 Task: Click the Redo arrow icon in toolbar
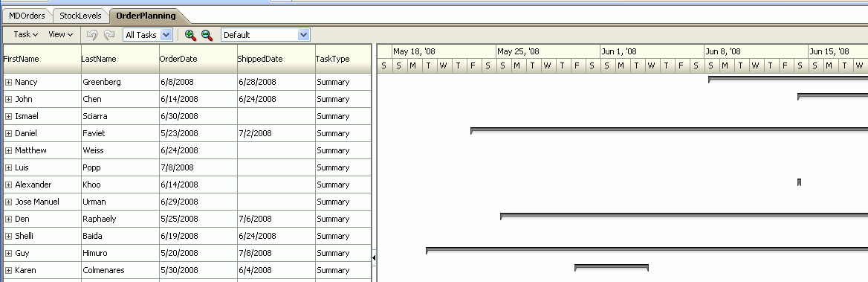(x=109, y=35)
